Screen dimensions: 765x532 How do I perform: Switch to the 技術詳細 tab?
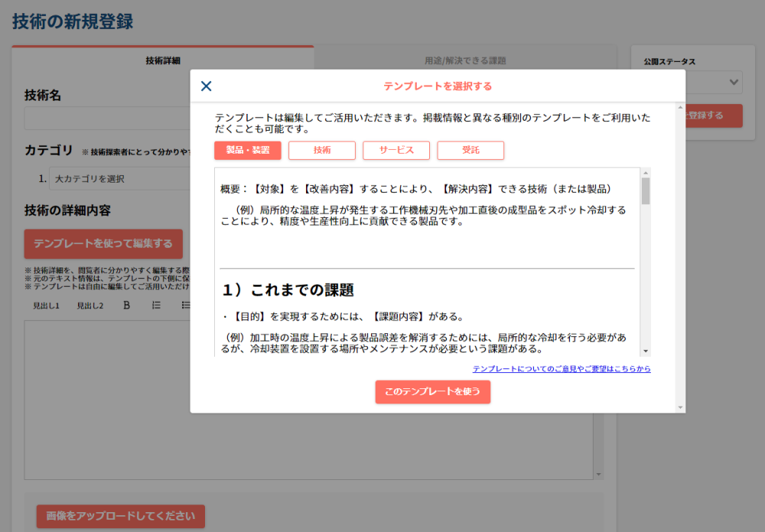[162, 60]
